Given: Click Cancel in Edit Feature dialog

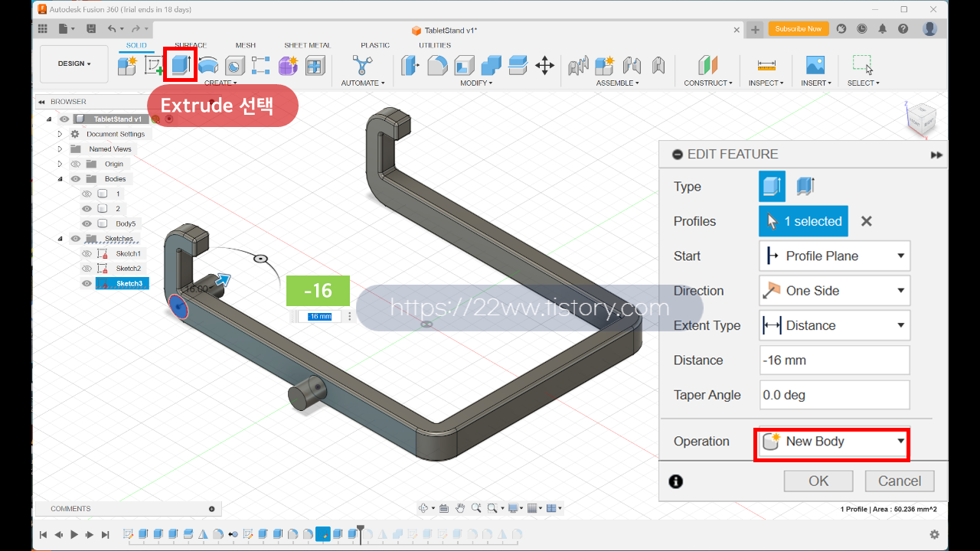Looking at the screenshot, I should [900, 481].
